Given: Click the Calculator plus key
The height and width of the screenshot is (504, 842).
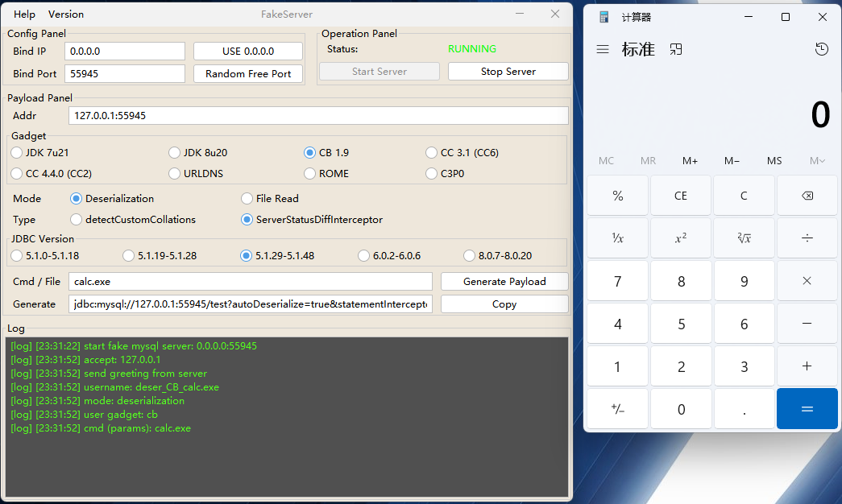Looking at the screenshot, I should pos(807,366).
